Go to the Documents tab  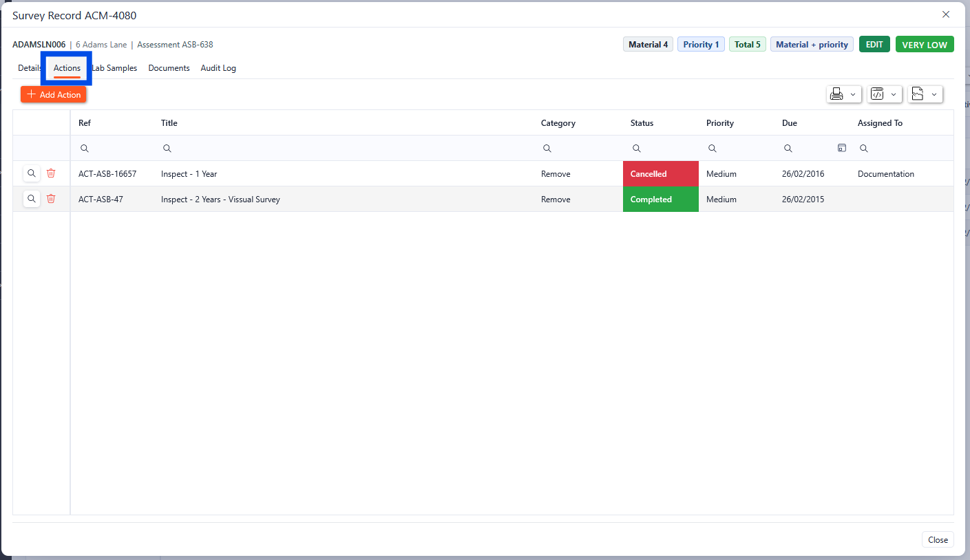(x=169, y=68)
